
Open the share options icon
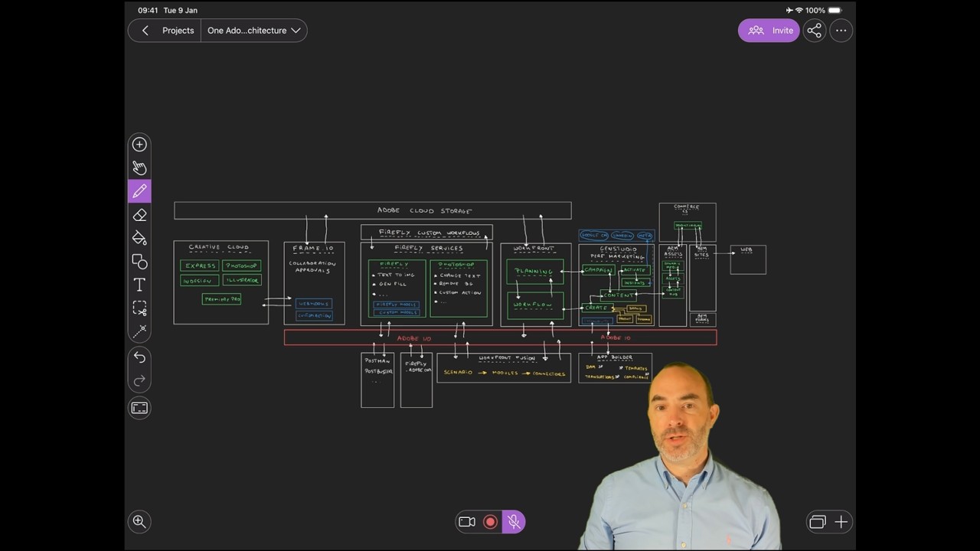pos(814,31)
